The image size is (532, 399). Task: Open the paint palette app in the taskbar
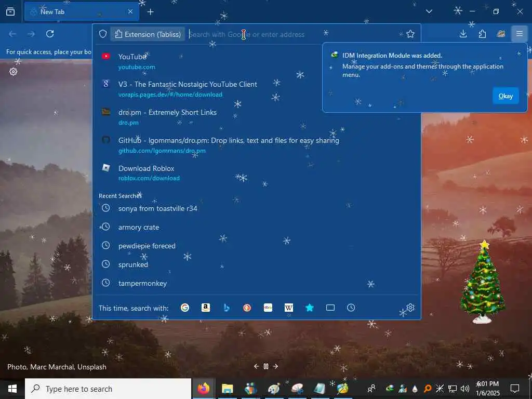pos(273,389)
